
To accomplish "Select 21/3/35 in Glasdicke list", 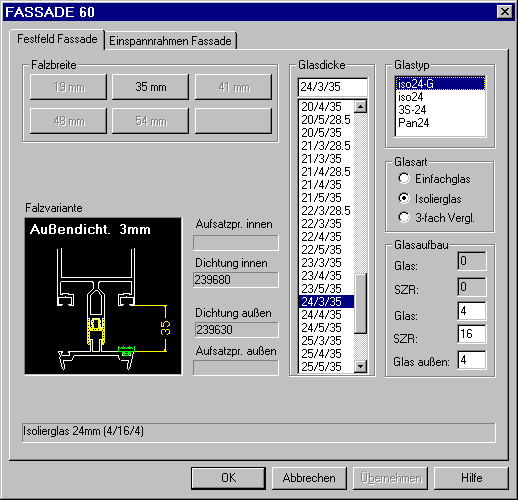I will [326, 159].
